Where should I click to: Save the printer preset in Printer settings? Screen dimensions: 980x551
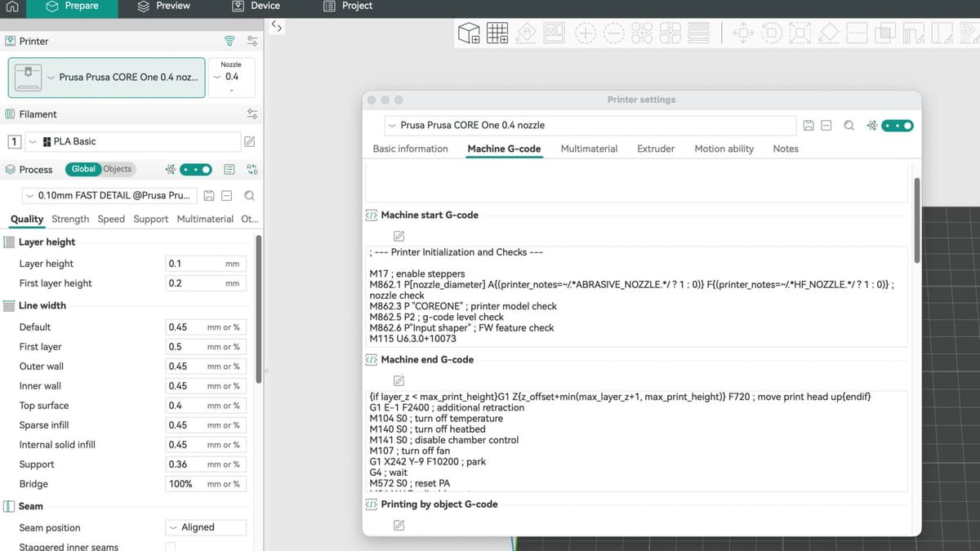(808, 126)
